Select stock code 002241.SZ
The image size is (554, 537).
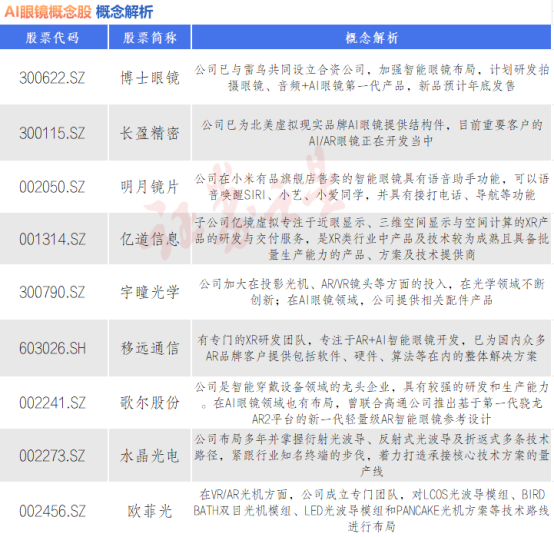point(52,403)
